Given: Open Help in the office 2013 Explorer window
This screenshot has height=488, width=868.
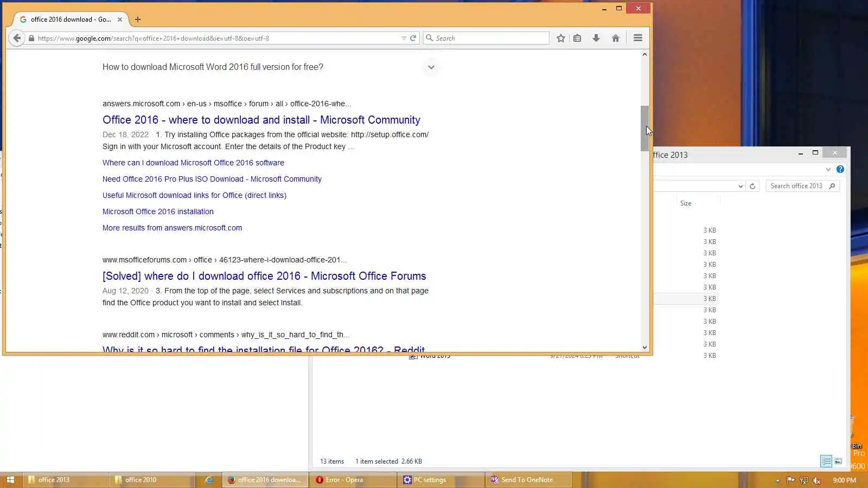Looking at the screenshot, I should 840,169.
